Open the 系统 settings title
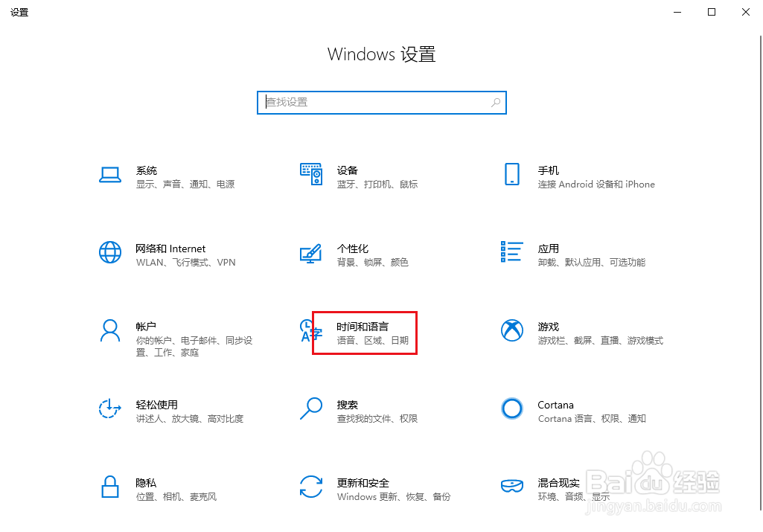 tap(147, 170)
